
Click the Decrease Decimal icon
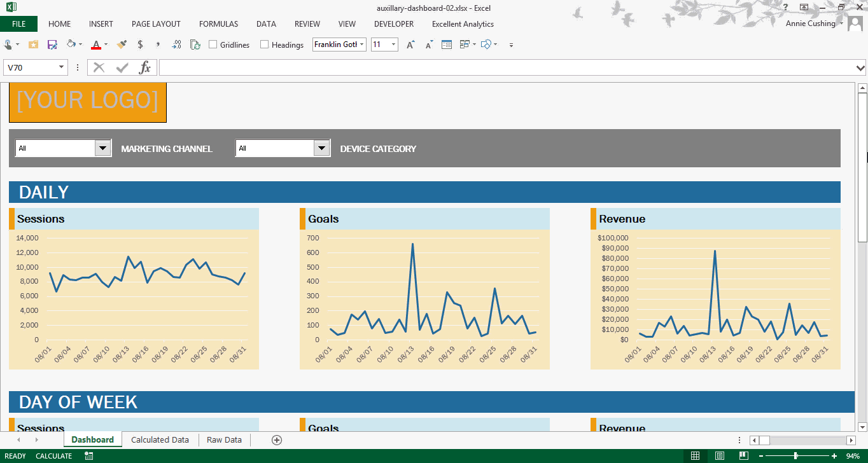click(176, 45)
